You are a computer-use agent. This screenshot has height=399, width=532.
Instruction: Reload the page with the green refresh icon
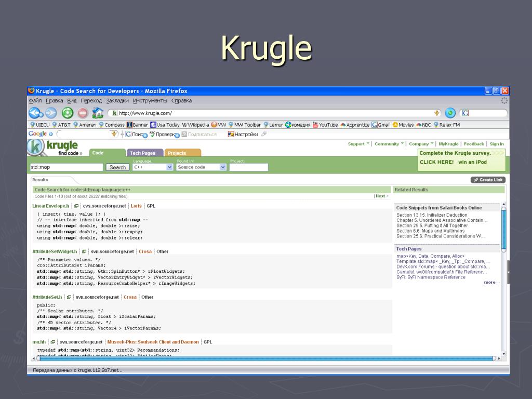(67, 113)
